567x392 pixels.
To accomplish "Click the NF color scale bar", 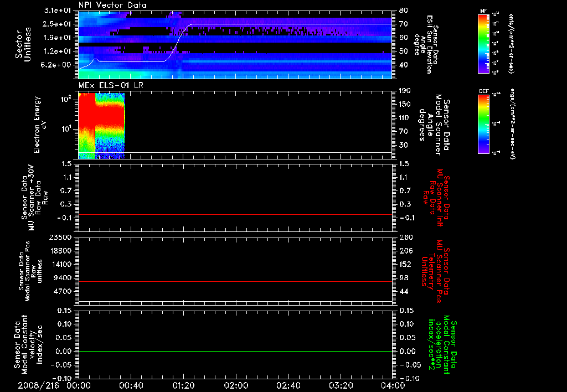I will [484, 43].
